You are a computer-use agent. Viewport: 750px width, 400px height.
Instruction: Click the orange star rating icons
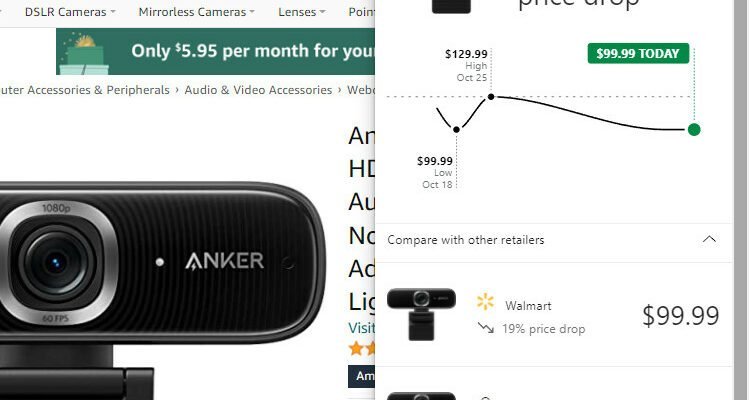click(362, 348)
